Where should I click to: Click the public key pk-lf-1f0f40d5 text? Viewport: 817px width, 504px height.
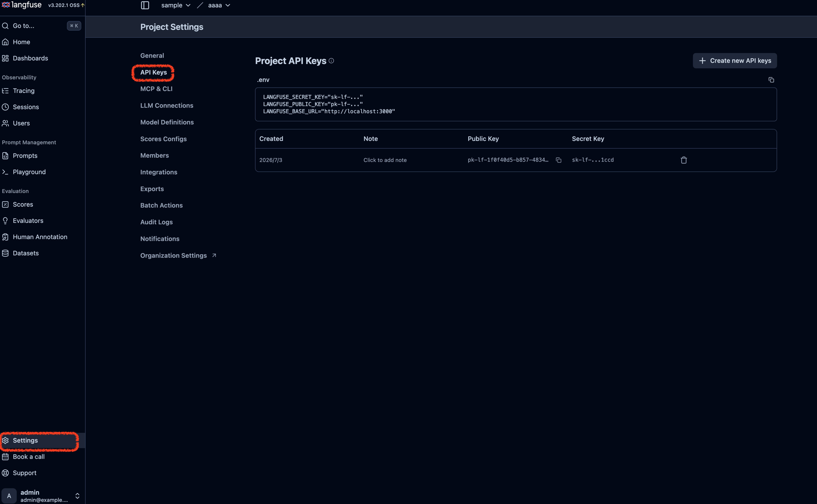508,160
